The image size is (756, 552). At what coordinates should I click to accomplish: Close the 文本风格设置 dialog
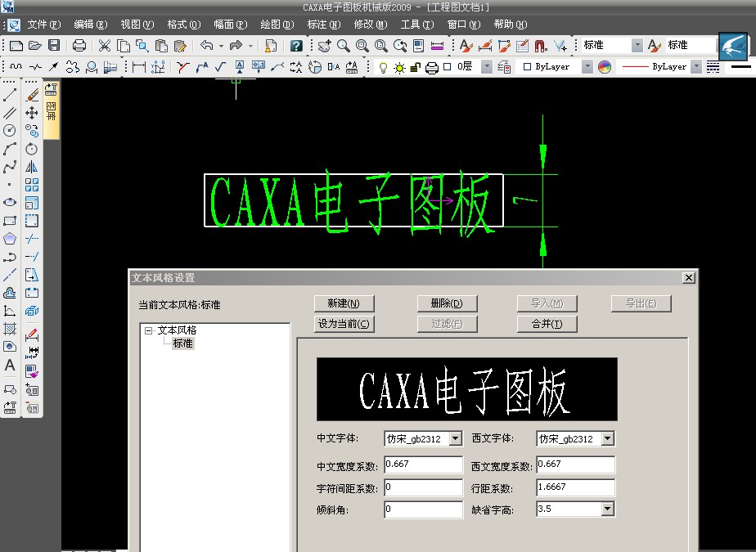click(689, 278)
